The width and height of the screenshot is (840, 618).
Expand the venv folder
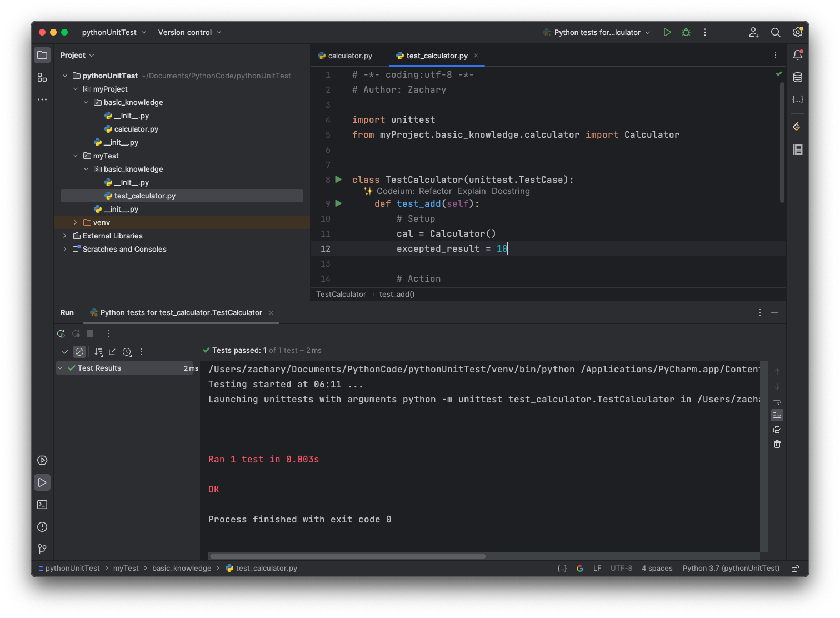[x=76, y=222]
